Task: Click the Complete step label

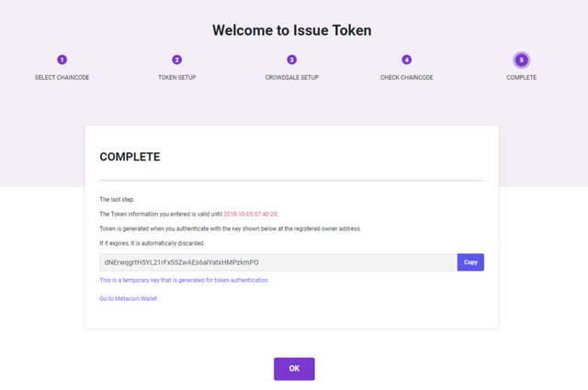Action: tap(522, 77)
